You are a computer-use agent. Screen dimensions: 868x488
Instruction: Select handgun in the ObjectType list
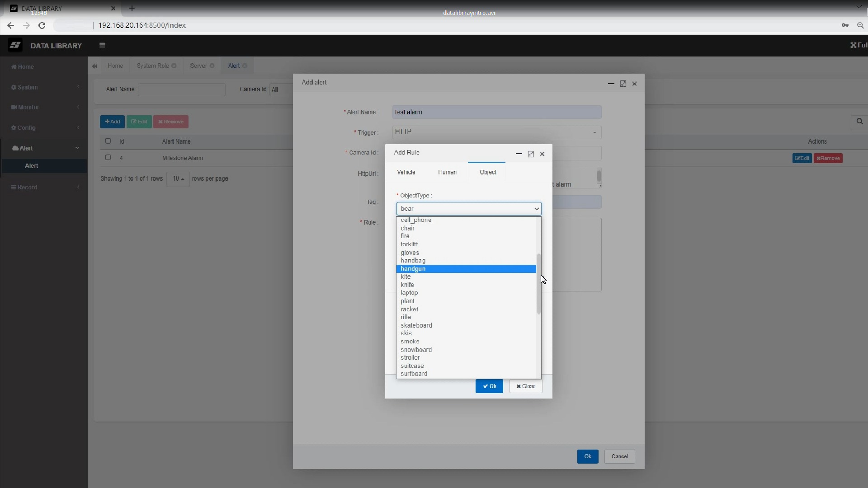[x=466, y=269]
